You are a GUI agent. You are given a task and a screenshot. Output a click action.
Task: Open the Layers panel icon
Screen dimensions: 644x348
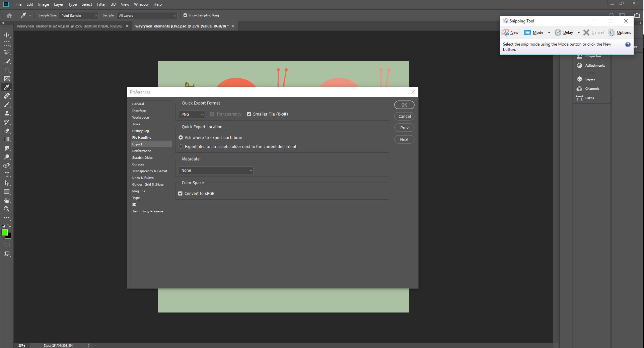(580, 79)
